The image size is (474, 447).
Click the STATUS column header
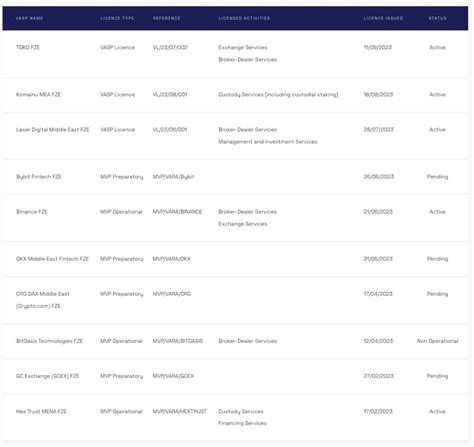tap(437, 18)
